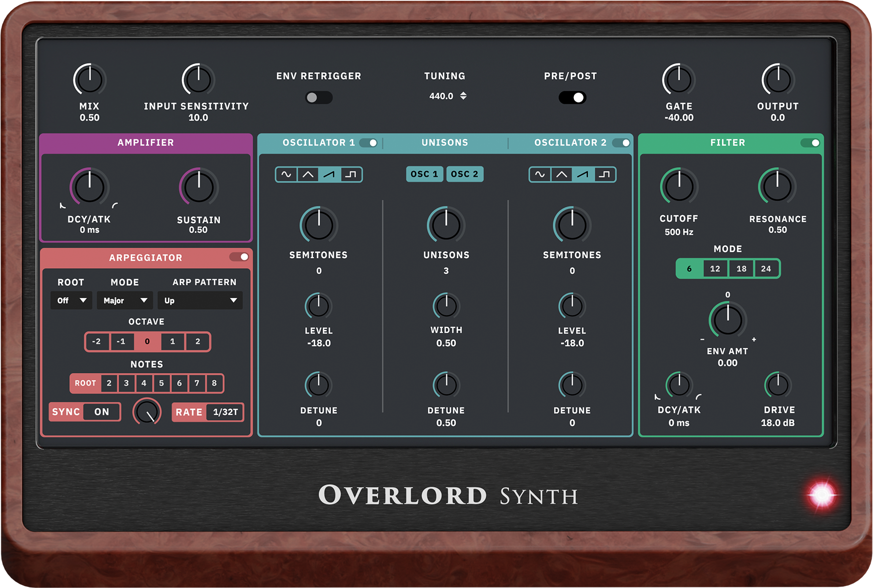Toggle the PRE/POST switch

[x=572, y=98]
